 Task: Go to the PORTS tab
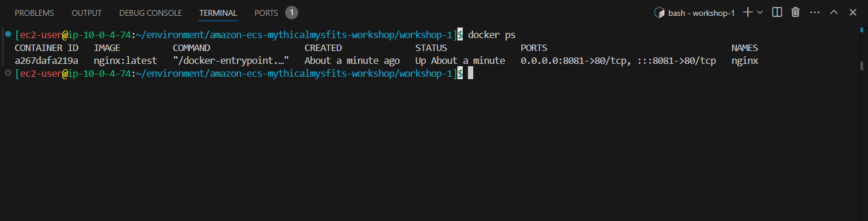point(266,13)
